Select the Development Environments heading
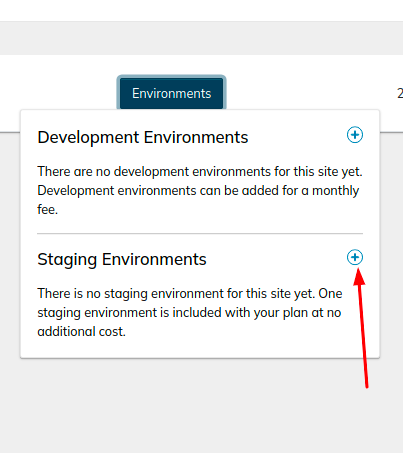Image resolution: width=403 pixels, height=453 pixels. click(x=143, y=137)
